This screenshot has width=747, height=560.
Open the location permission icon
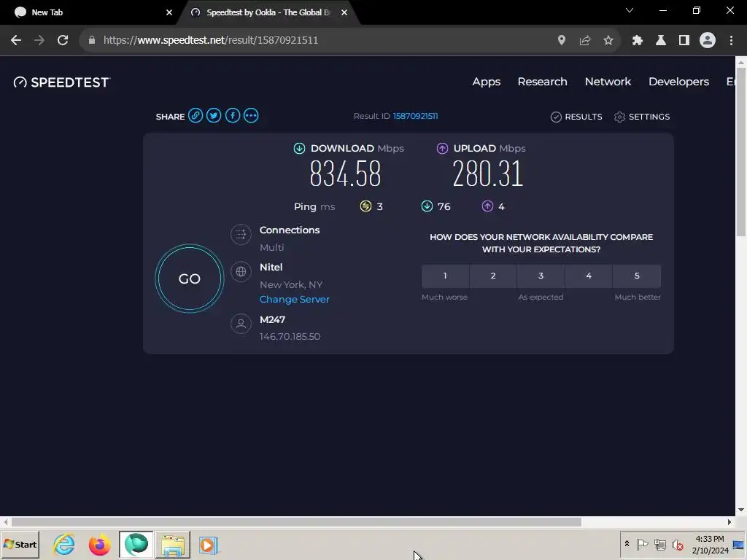pos(562,41)
